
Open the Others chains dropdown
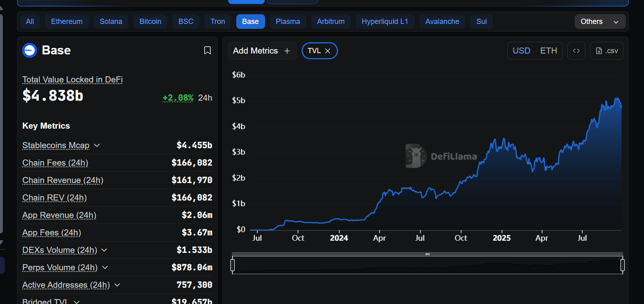600,22
